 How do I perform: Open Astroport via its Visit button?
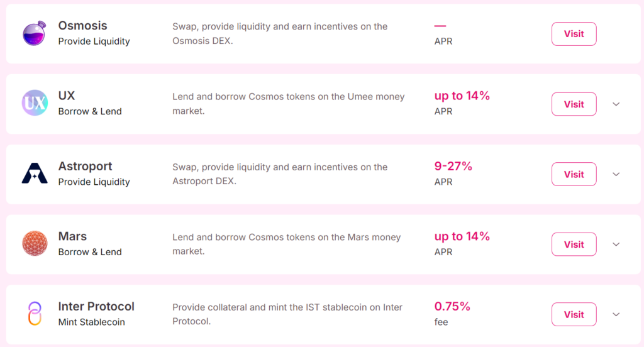click(574, 174)
